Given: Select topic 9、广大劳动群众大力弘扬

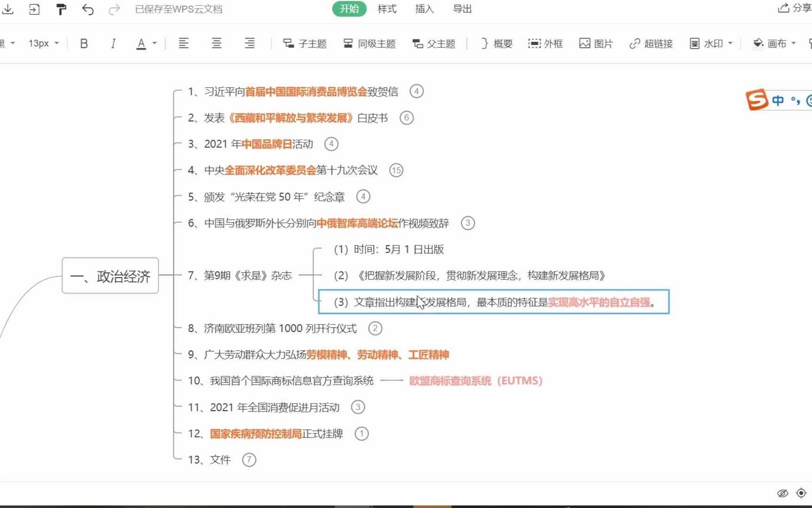Looking at the screenshot, I should 318,355.
